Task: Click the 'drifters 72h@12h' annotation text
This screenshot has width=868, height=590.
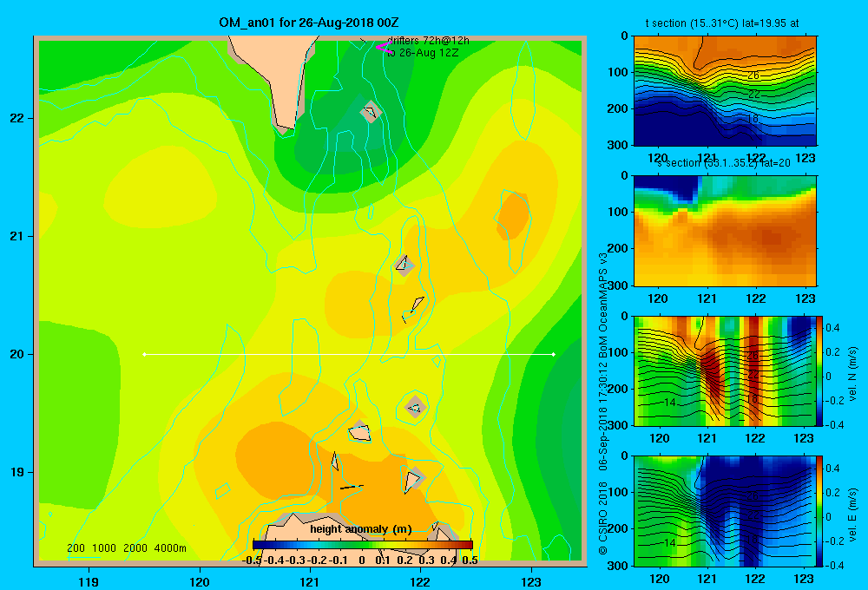Action: 428,41
